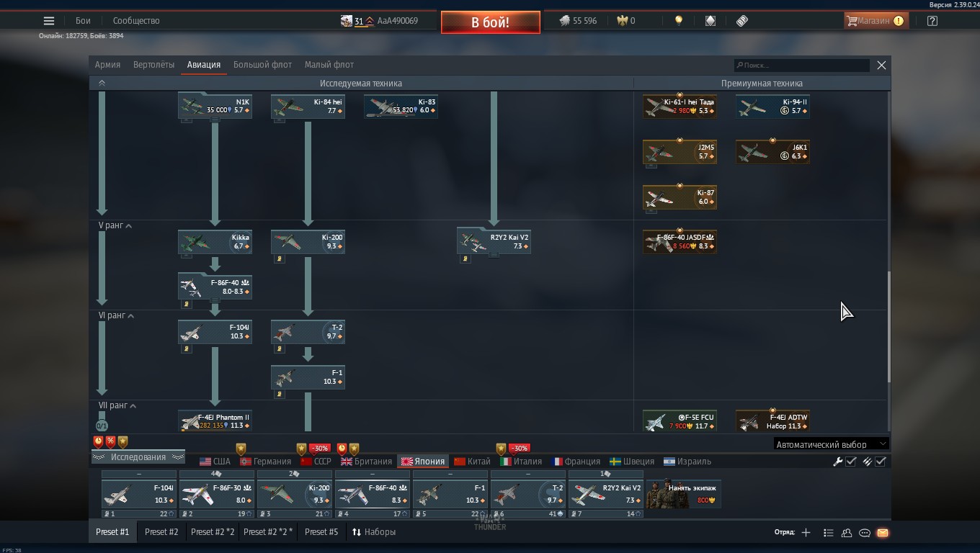
Task: Select the Германия nation tab
Action: [265, 462]
